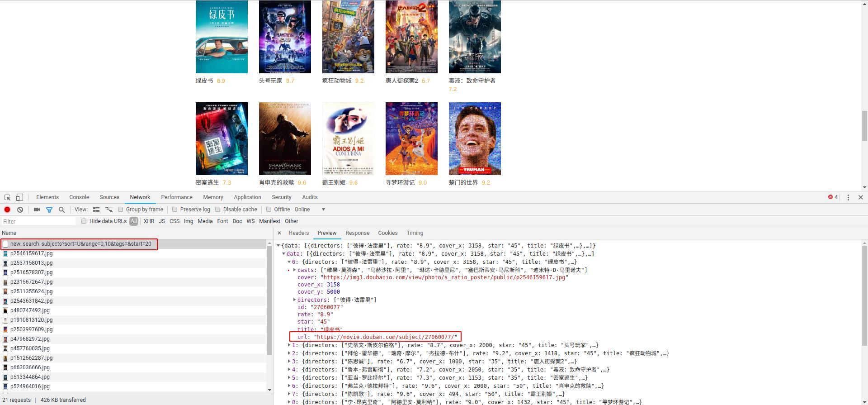Filter requests by Font
This screenshot has height=405, width=868.
pos(222,221)
